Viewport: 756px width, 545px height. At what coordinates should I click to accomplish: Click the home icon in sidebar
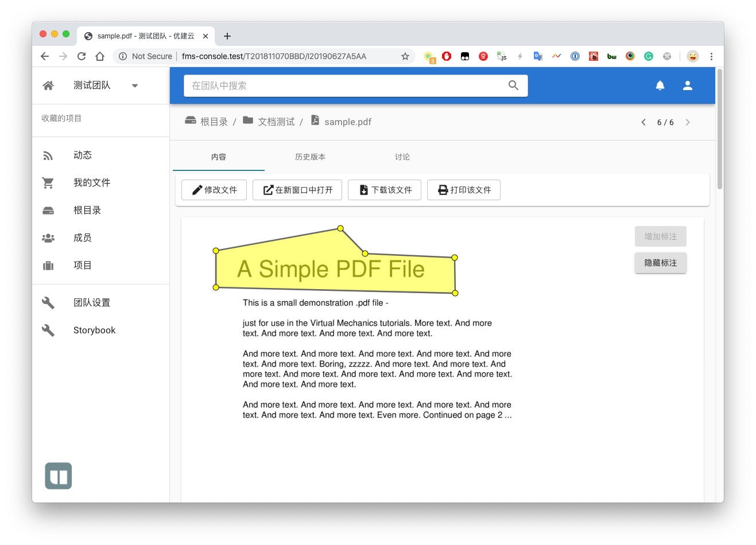[x=48, y=85]
